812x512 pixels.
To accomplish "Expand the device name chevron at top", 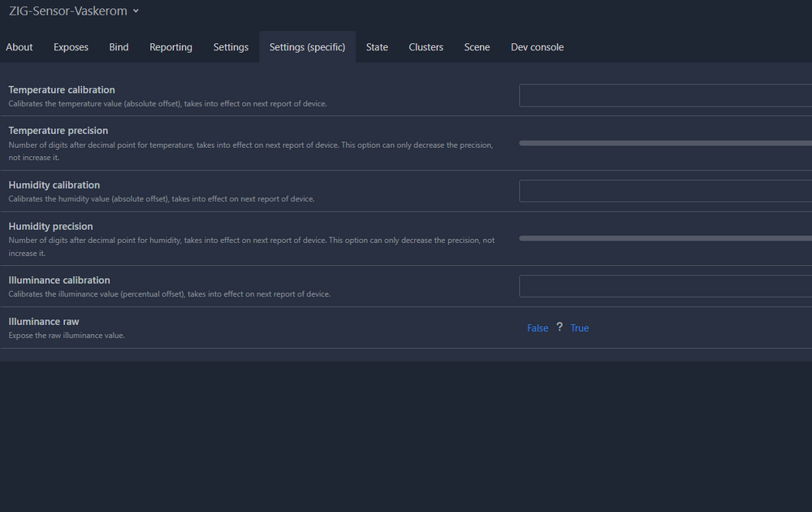I will [x=136, y=11].
